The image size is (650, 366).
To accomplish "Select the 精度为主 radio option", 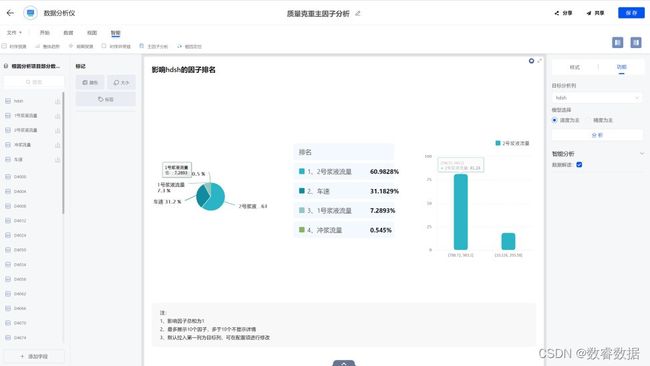I will [603, 120].
